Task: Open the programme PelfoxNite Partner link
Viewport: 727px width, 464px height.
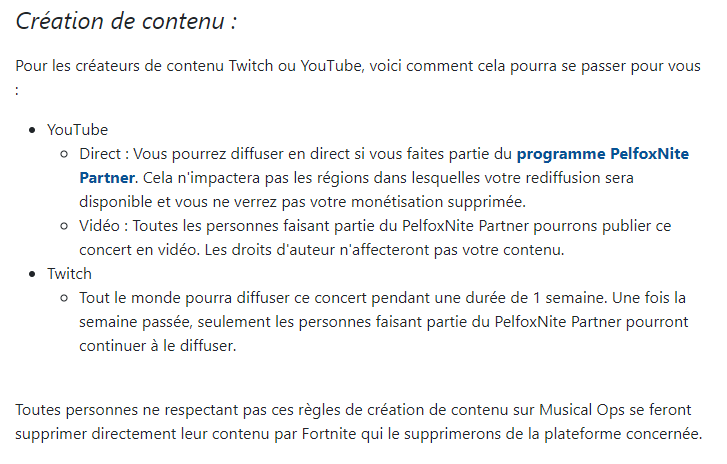Action: coord(602,155)
